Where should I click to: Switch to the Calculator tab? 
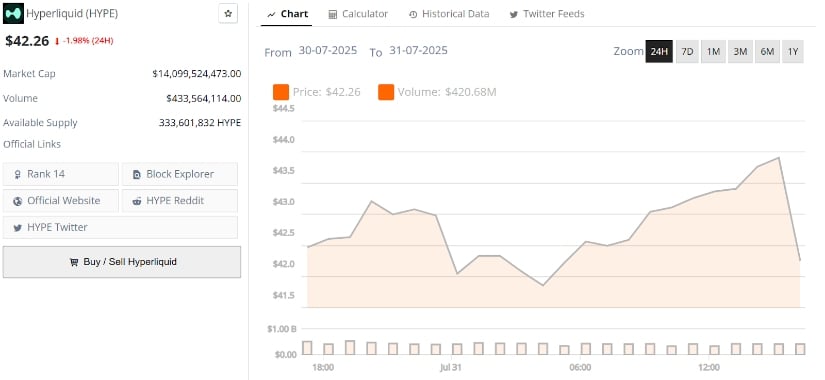pyautogui.click(x=358, y=14)
